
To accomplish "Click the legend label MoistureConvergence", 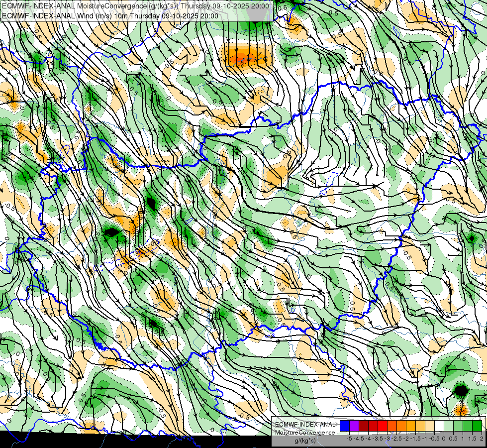I will [x=305, y=433].
